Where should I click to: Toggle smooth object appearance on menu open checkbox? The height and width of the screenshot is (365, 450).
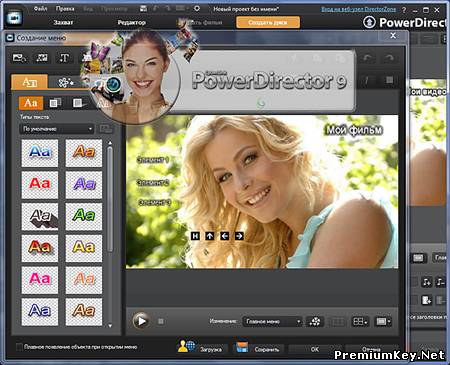coord(20,347)
